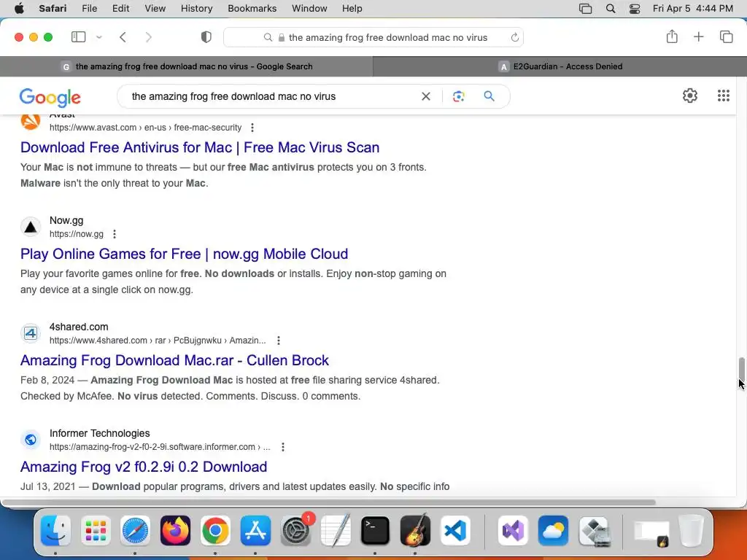747x560 pixels.
Task: Open System Settings from the Dock
Action: [296, 530]
